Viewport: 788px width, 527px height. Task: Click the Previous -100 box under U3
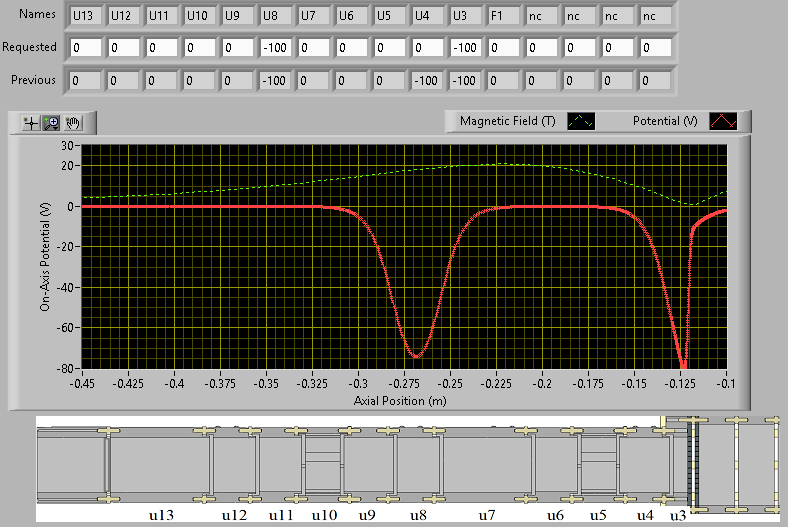click(x=466, y=81)
